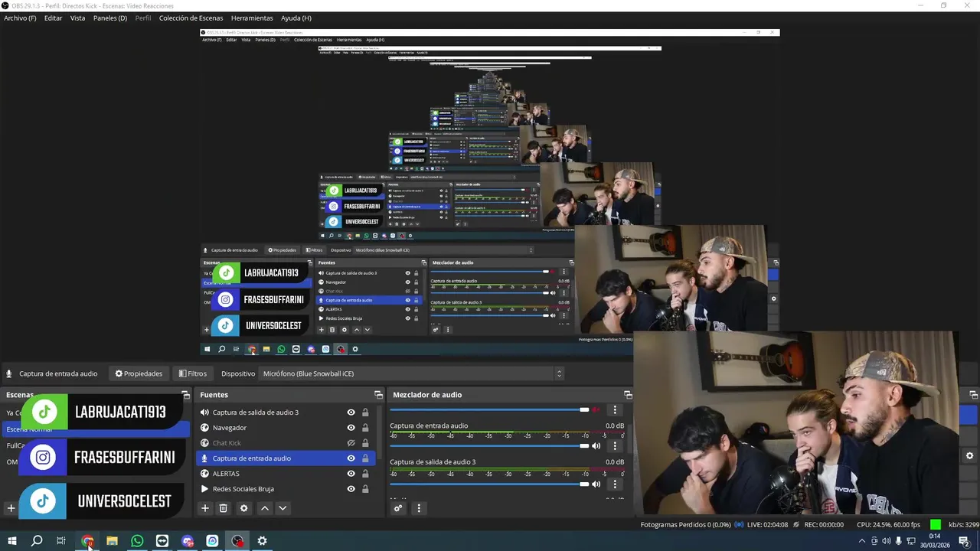Click the Filtros button
980x551 pixels.
pyautogui.click(x=192, y=373)
